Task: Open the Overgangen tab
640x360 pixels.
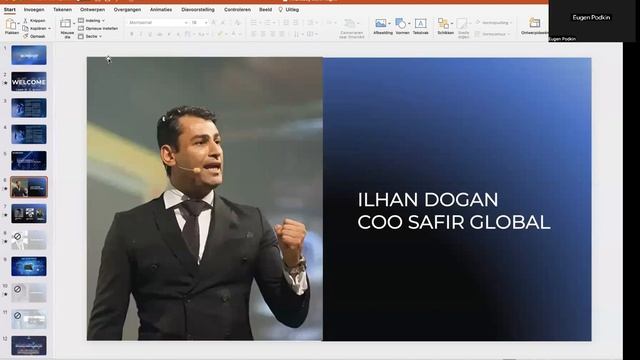Action: coord(127,9)
